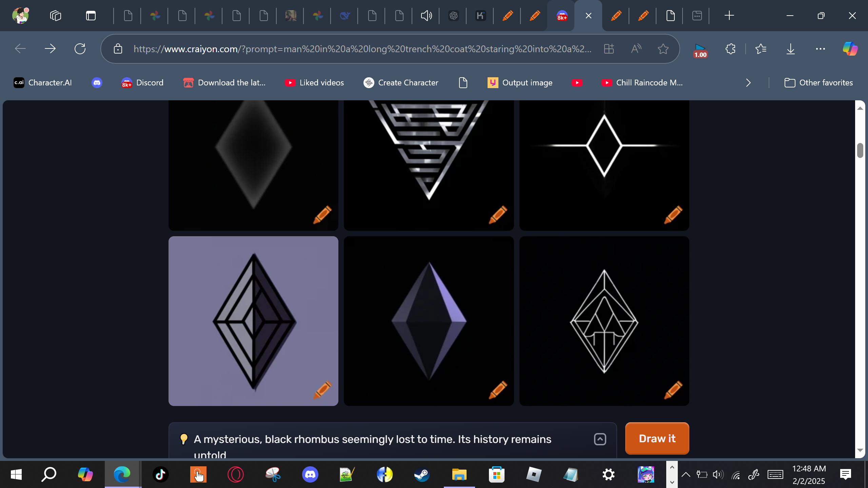868x488 pixels.
Task: Collapse the prompt box chevron
Action: (x=600, y=439)
